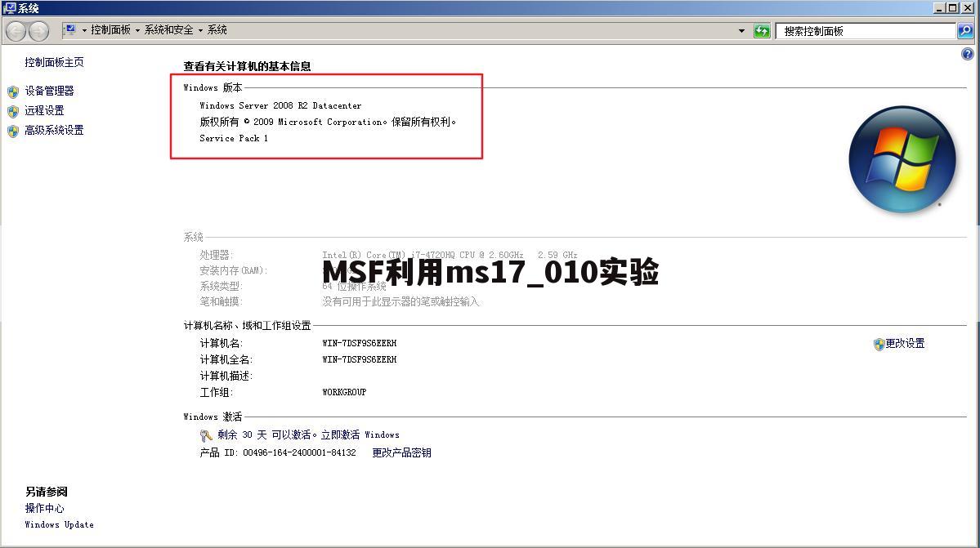Screen dimensions: 980x548
Task: Click the Forward navigation arrow button
Action: point(38,30)
